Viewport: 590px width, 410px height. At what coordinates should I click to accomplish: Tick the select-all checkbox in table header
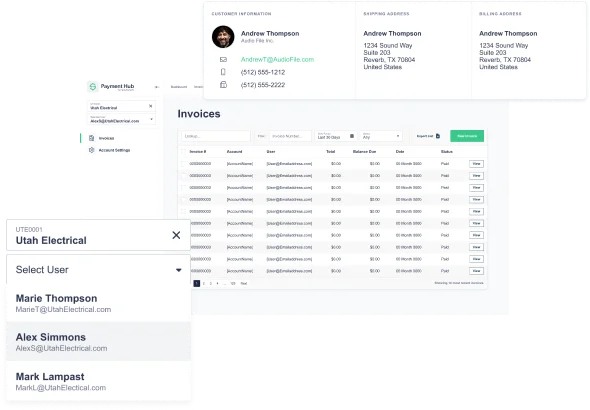[183, 152]
